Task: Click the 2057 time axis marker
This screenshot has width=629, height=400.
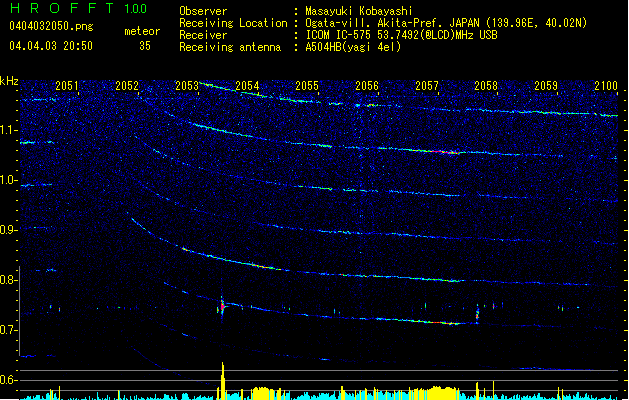Action: [427, 86]
